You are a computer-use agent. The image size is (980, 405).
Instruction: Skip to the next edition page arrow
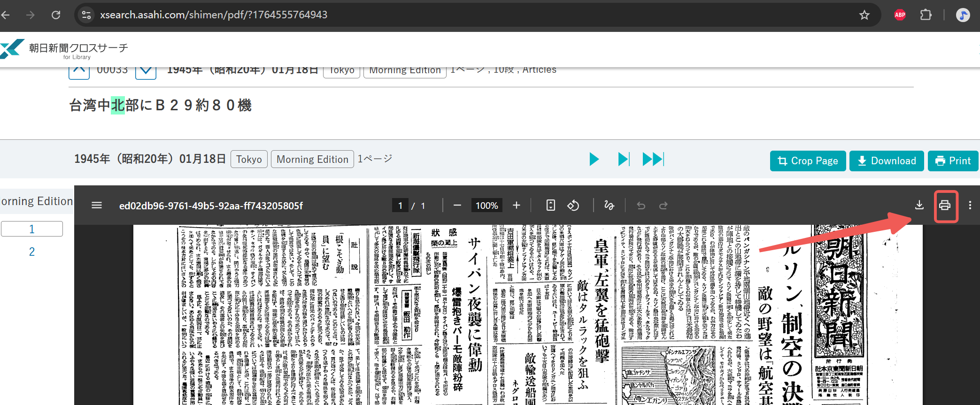pos(624,160)
